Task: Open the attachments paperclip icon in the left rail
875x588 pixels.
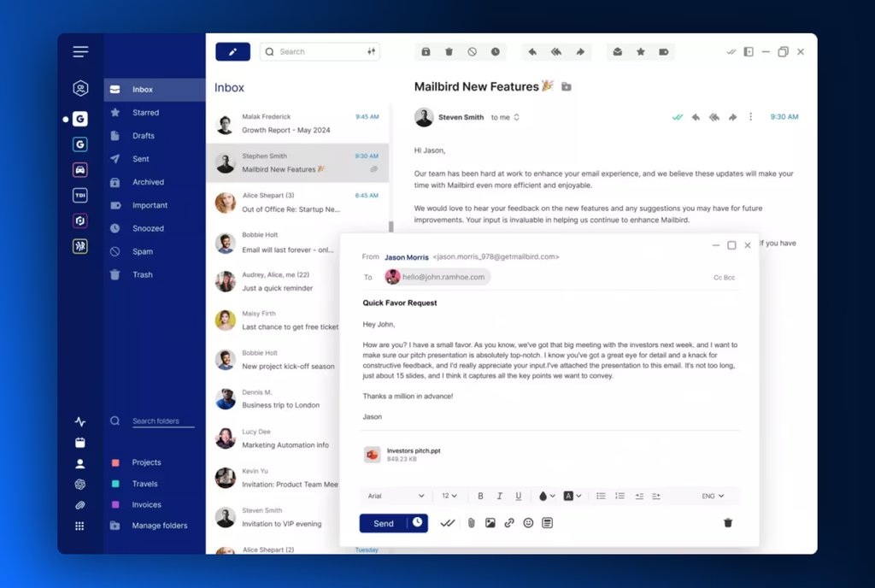Action: pos(80,505)
